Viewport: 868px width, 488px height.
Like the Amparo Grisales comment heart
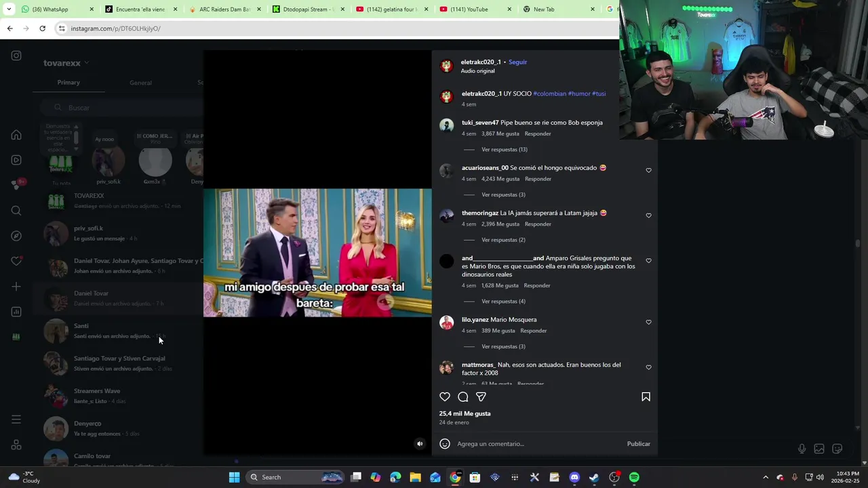point(648,261)
